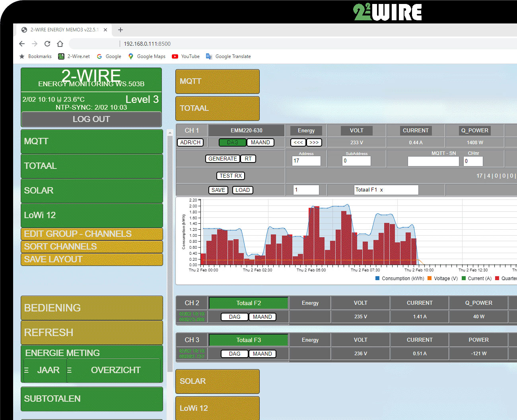
Task: Click the RT button
Action: 248,159
